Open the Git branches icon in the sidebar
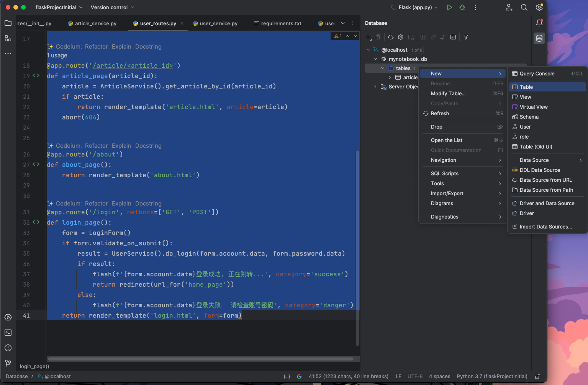Screen dimensions: 588x385 click(8, 363)
